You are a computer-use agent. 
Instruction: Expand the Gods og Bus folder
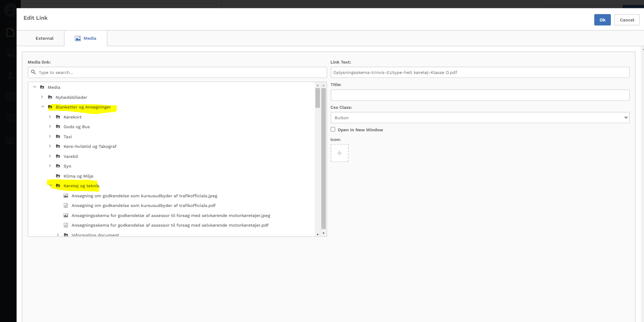point(50,126)
